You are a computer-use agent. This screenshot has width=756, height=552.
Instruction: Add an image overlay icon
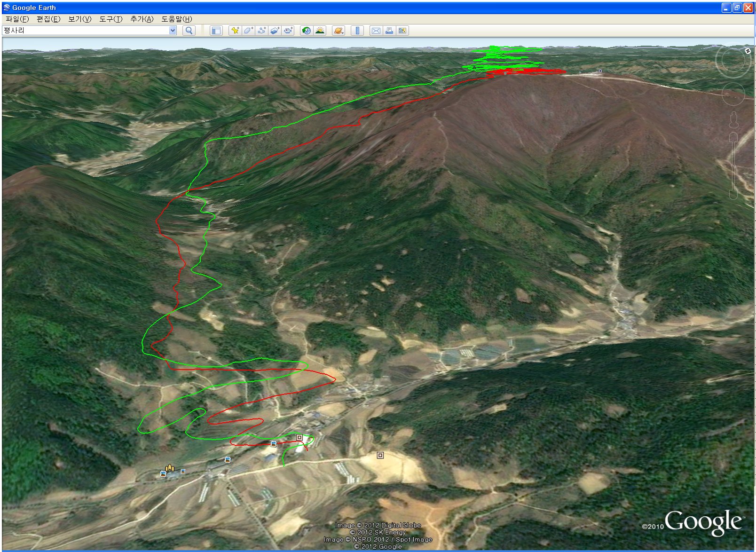(x=275, y=31)
